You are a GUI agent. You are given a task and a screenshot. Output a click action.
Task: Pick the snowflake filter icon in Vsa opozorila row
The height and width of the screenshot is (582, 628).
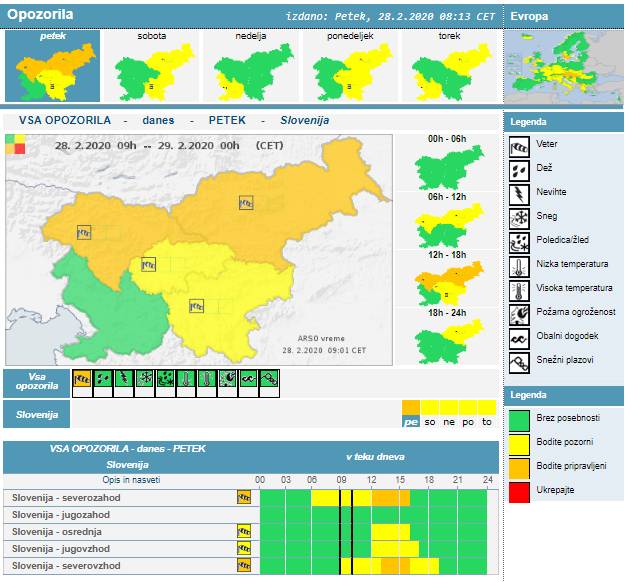point(144,379)
